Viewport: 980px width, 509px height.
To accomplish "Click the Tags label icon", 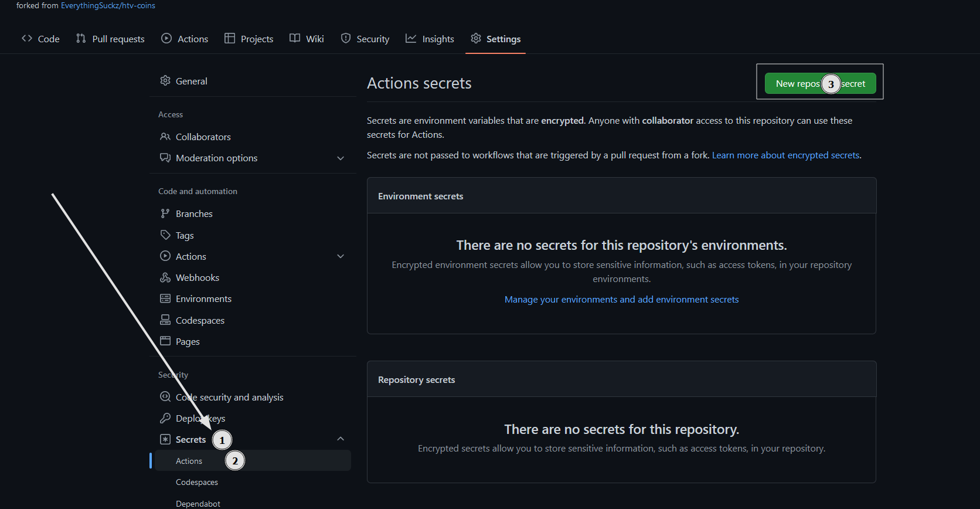I will click(165, 235).
